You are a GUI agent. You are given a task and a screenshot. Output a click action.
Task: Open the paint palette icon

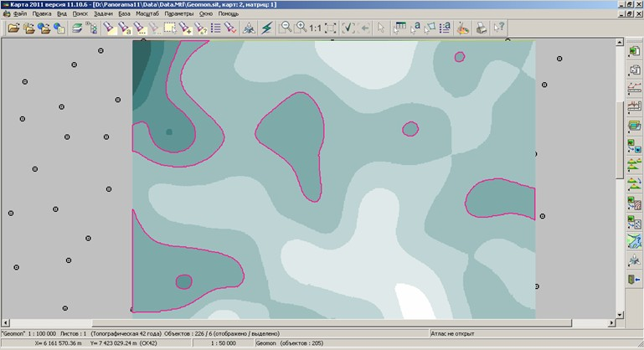[x=462, y=28]
